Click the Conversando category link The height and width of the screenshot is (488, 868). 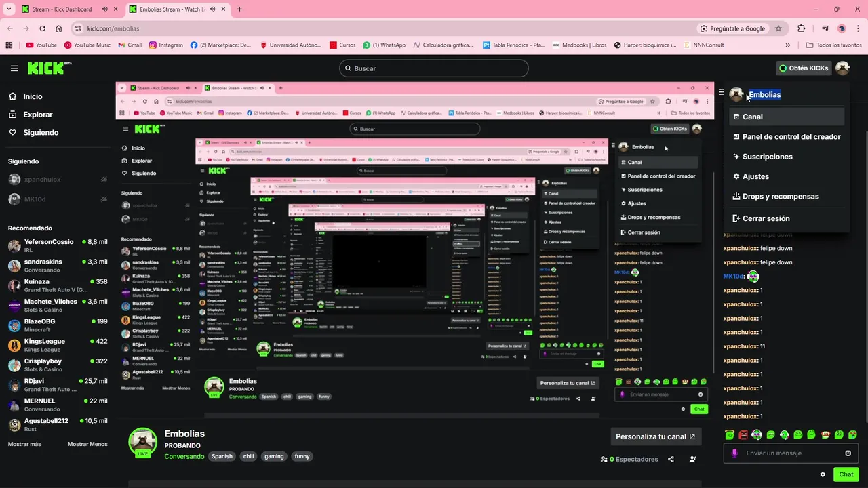pyautogui.click(x=184, y=456)
